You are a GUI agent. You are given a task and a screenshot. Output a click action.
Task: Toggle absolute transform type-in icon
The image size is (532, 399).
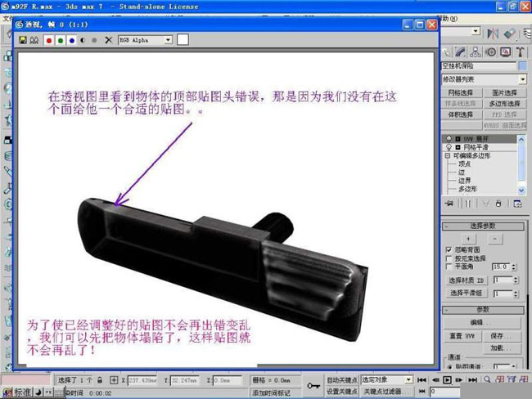pos(114,380)
